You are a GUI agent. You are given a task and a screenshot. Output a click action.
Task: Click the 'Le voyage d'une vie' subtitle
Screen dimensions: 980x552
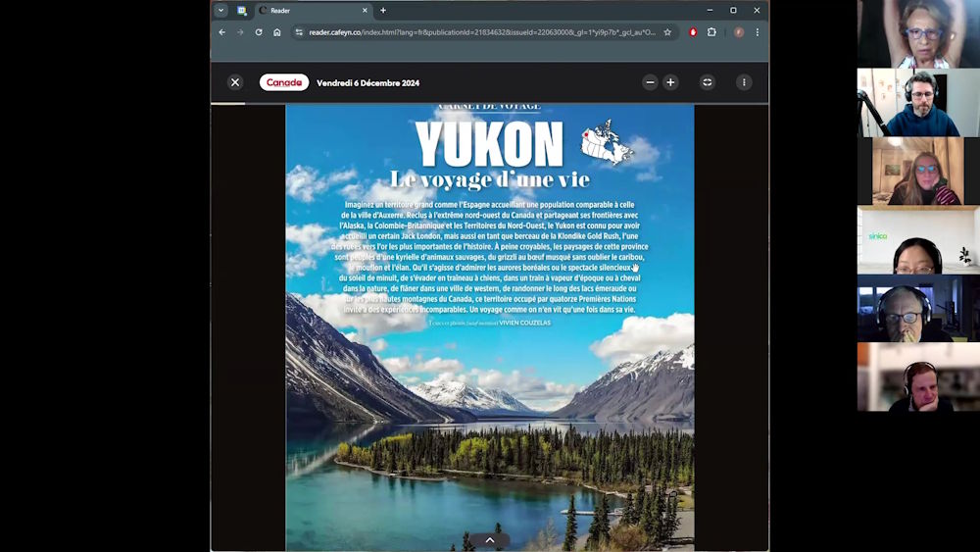point(489,179)
